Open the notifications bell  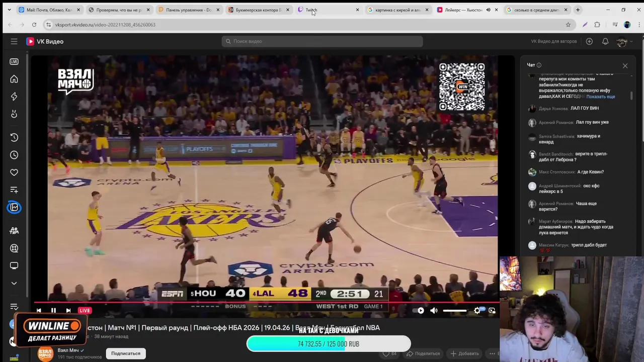click(x=605, y=41)
